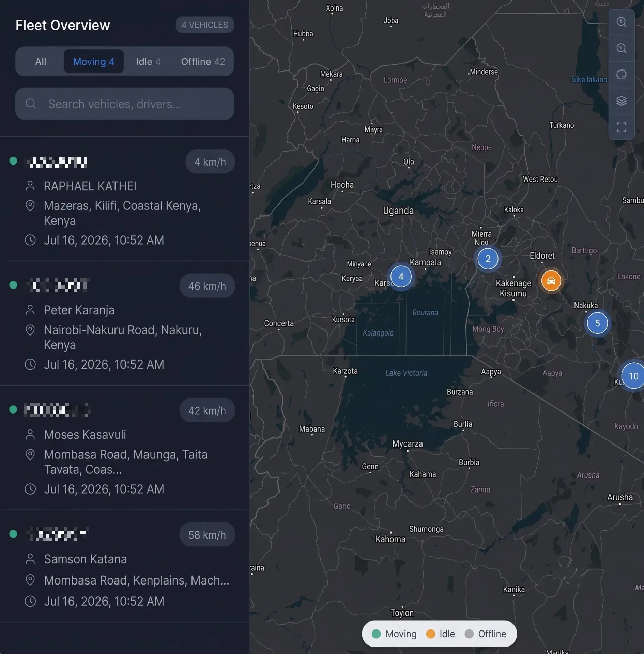Image resolution: width=644 pixels, height=654 pixels.
Task: Open vehicle plate above Moses Kasavuli
Action: click(x=57, y=410)
